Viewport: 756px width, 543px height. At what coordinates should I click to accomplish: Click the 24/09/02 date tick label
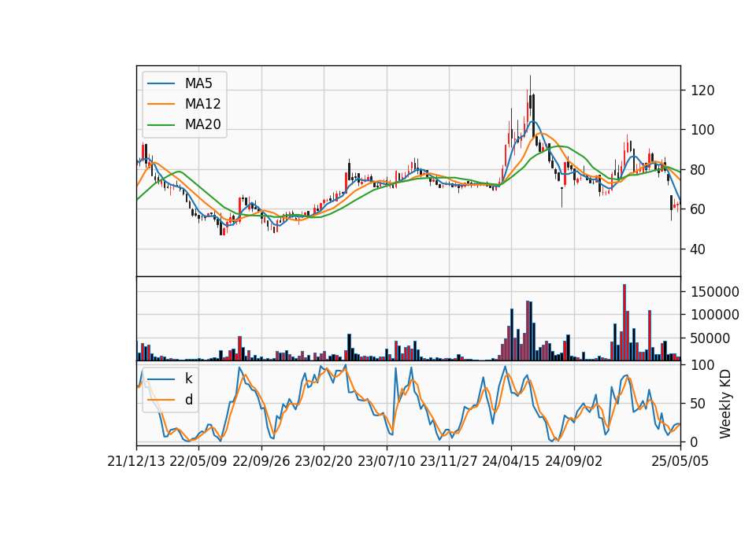[574, 461]
